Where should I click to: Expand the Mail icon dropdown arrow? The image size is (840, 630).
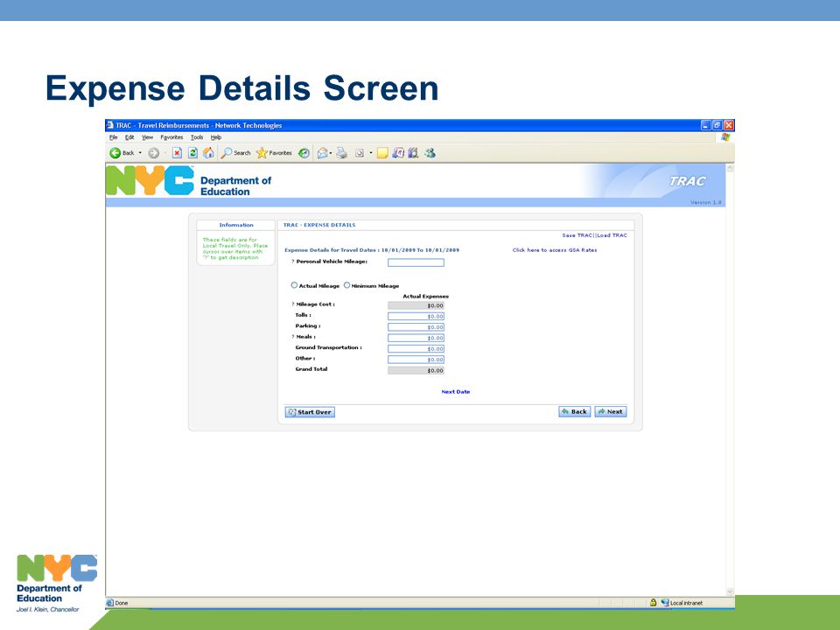coord(331,153)
